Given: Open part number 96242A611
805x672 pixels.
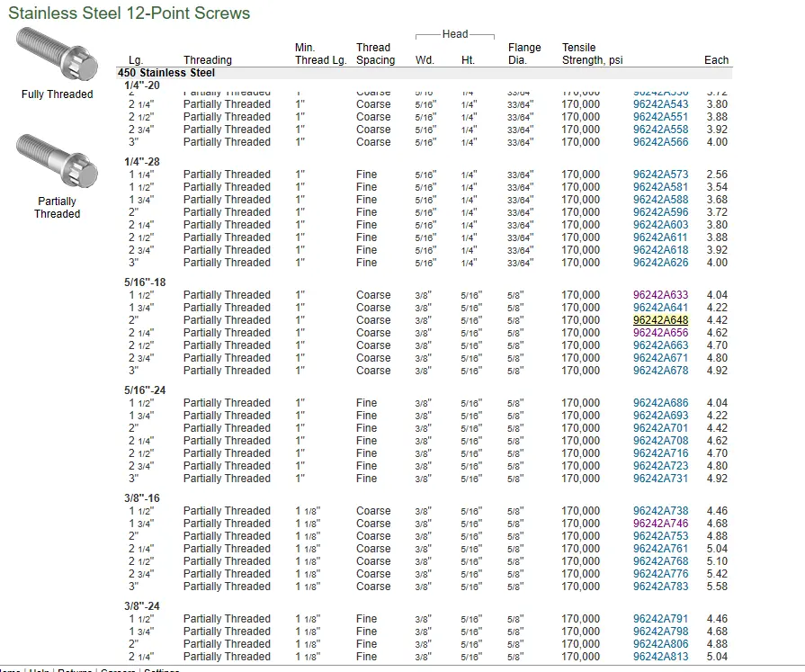Looking at the screenshot, I should click(x=659, y=237).
